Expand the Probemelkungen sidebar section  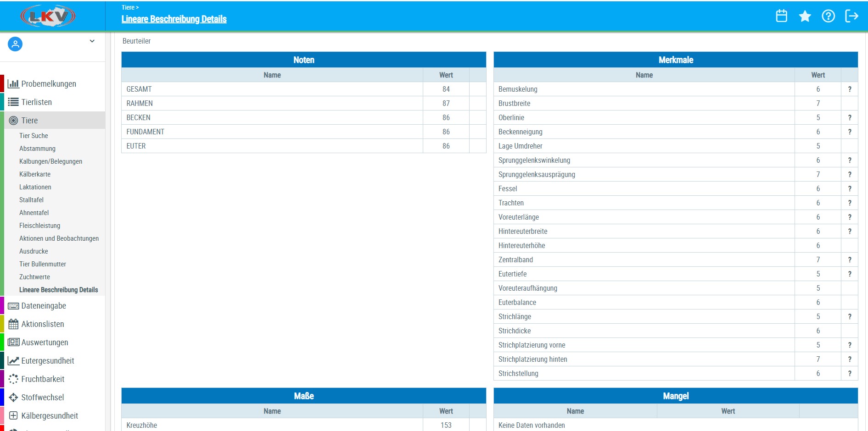(49, 84)
